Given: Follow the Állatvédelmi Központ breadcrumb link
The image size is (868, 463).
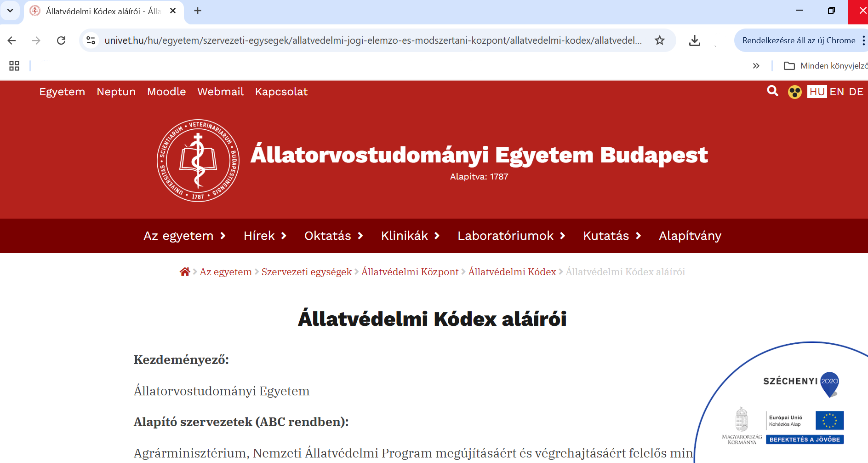Looking at the screenshot, I should click(410, 272).
